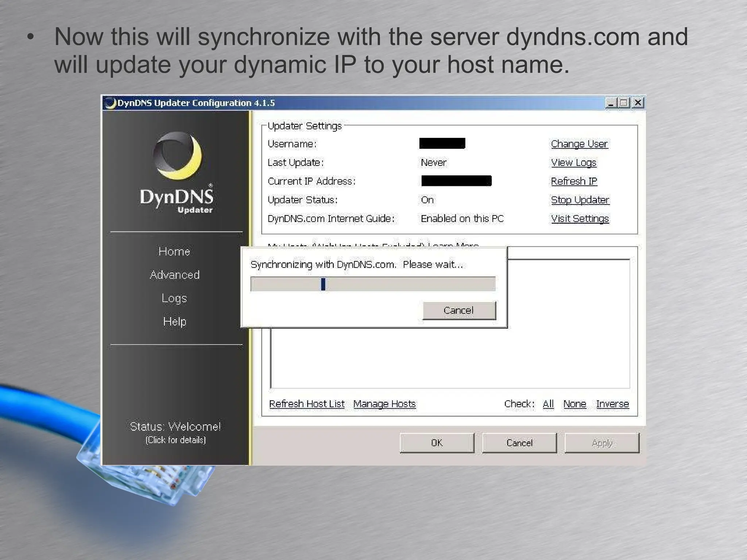Minimize the DynDNS Updater window
Screen dimensions: 747x560
(x=611, y=103)
